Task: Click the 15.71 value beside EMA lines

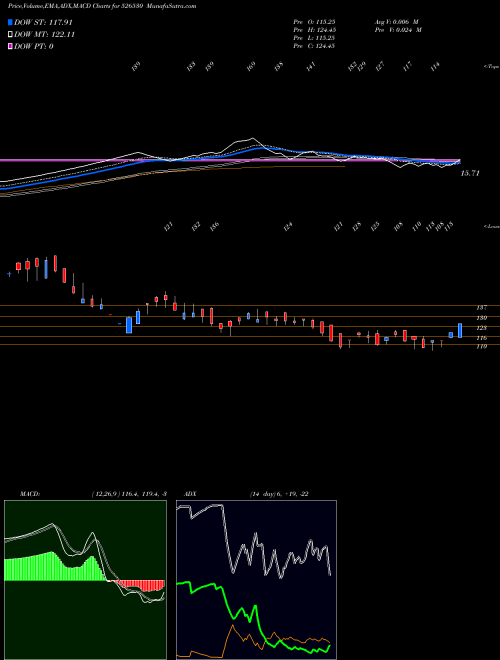Action: pyautogui.click(x=470, y=173)
